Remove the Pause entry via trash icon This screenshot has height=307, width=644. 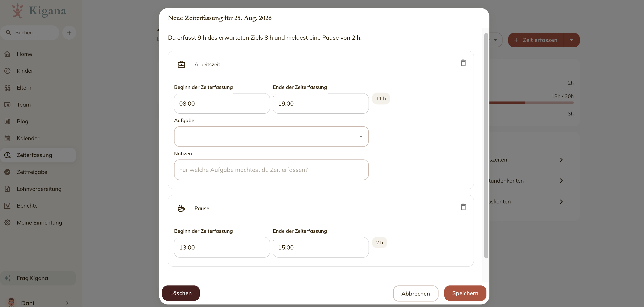463,207
